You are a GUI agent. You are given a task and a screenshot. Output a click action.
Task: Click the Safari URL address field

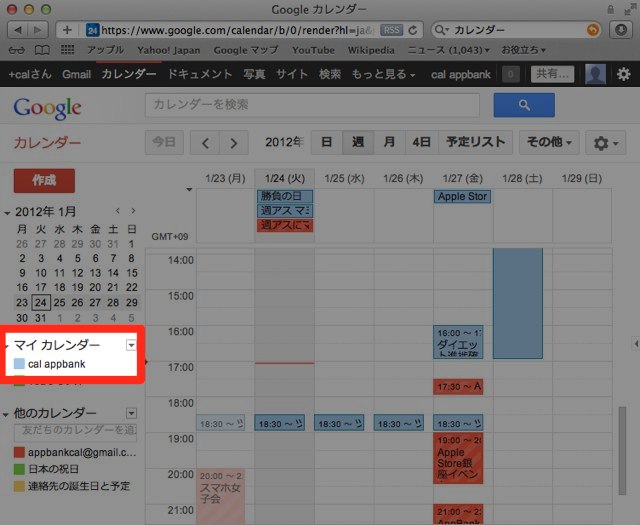[x=235, y=30]
